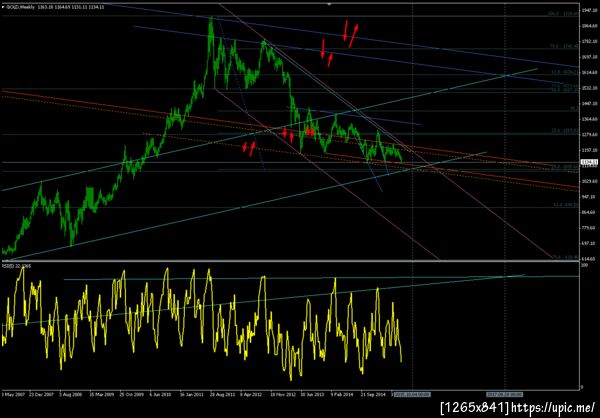Click the 18 Nov 2012 date label

(x=282, y=394)
